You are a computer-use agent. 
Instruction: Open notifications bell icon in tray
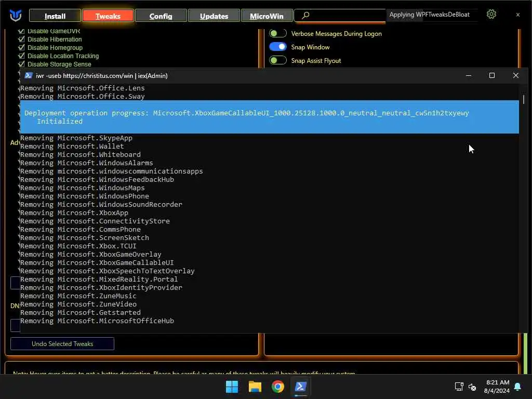click(518, 387)
